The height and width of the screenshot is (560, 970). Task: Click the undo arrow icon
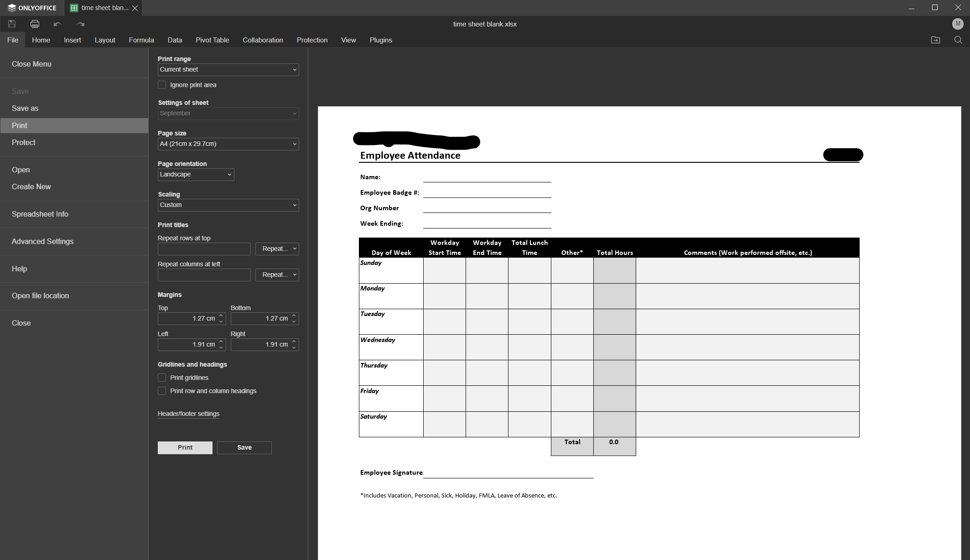(x=57, y=24)
